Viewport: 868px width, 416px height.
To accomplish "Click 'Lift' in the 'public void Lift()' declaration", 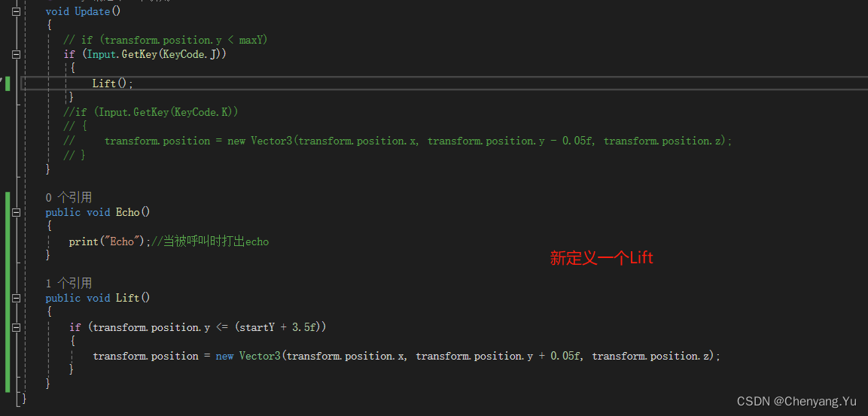I will [127, 298].
